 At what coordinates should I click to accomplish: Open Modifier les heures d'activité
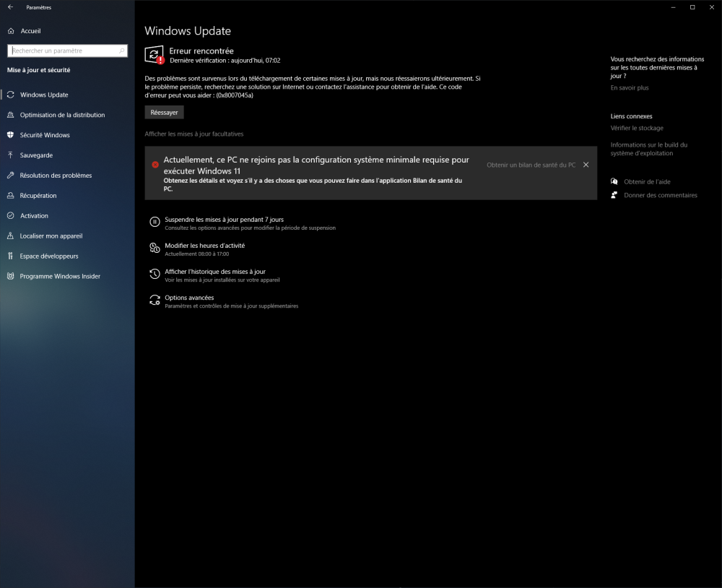point(204,246)
